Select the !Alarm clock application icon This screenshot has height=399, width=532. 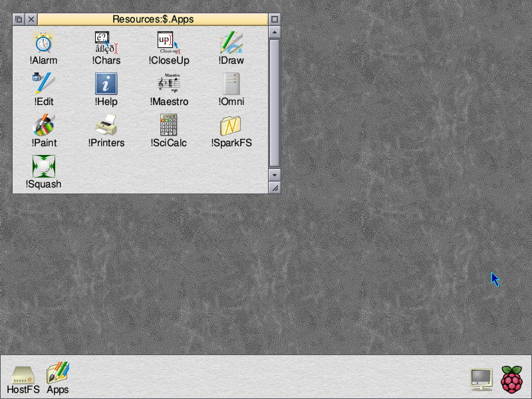43,43
